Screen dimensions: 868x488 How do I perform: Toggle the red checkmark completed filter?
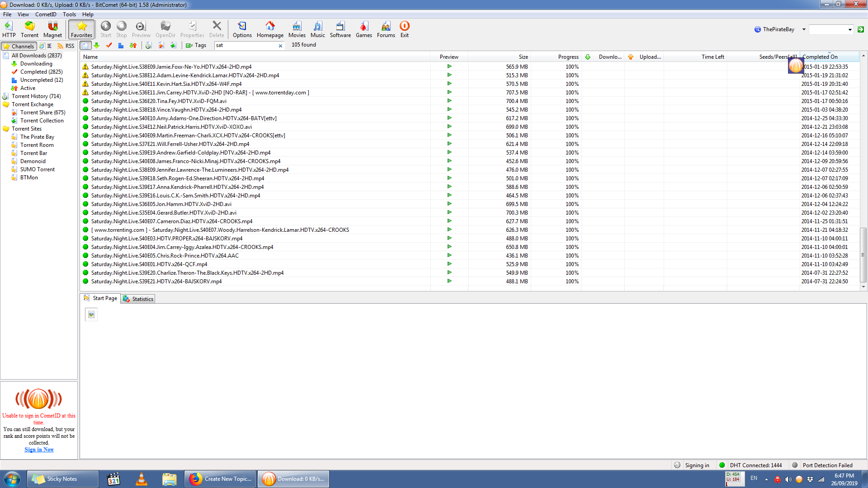click(x=109, y=45)
